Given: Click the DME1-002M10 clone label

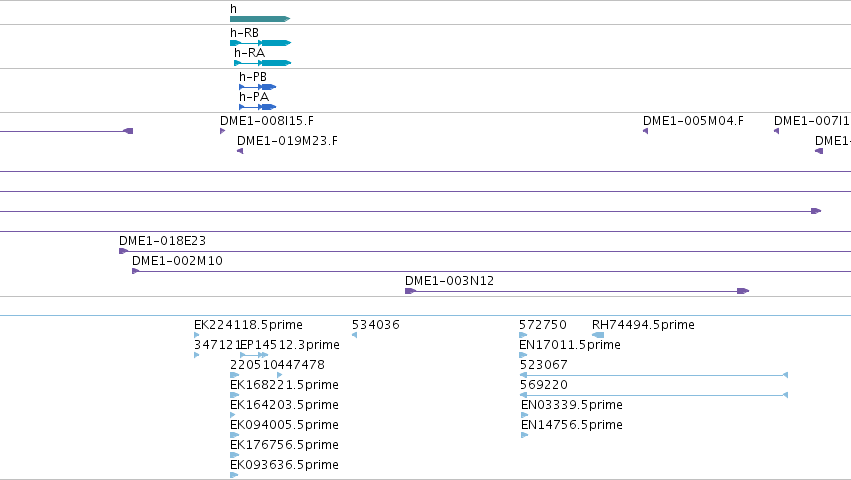Looking at the screenshot, I should pos(177,261).
